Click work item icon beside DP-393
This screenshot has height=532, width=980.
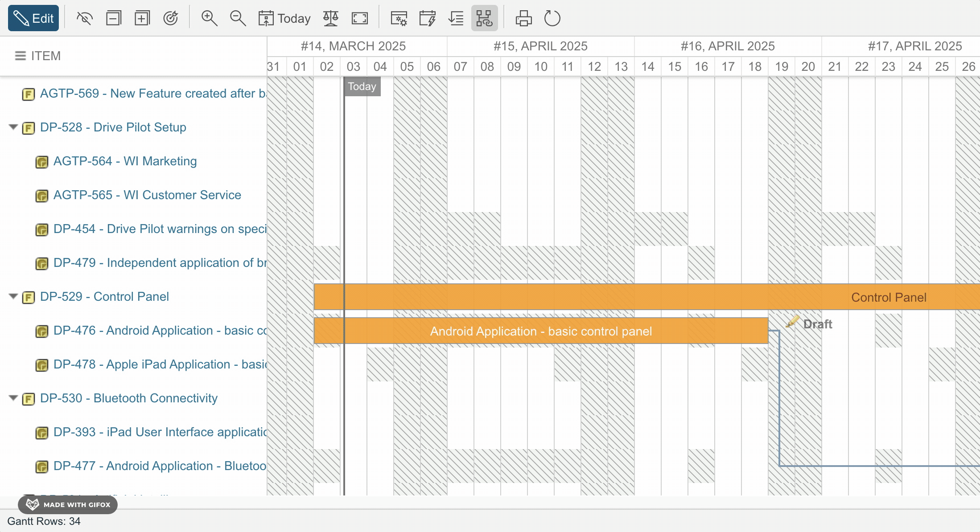tap(42, 433)
